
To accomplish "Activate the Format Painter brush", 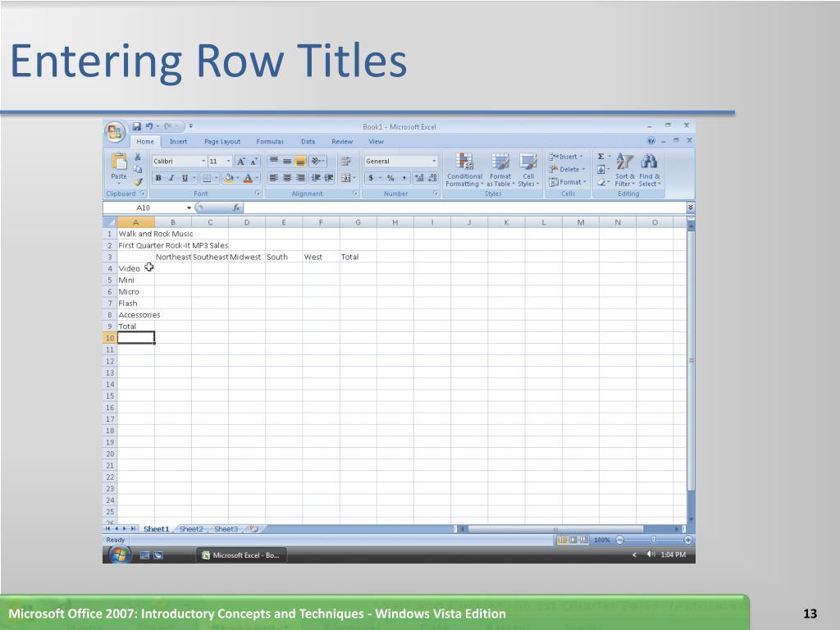I will (x=138, y=182).
